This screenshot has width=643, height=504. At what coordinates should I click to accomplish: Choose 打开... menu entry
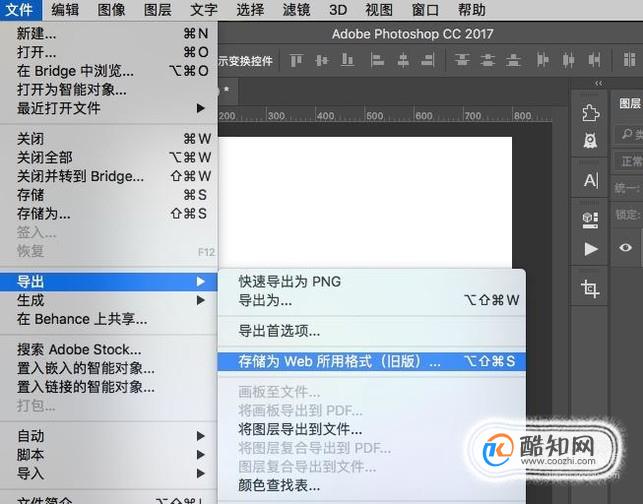[109, 52]
